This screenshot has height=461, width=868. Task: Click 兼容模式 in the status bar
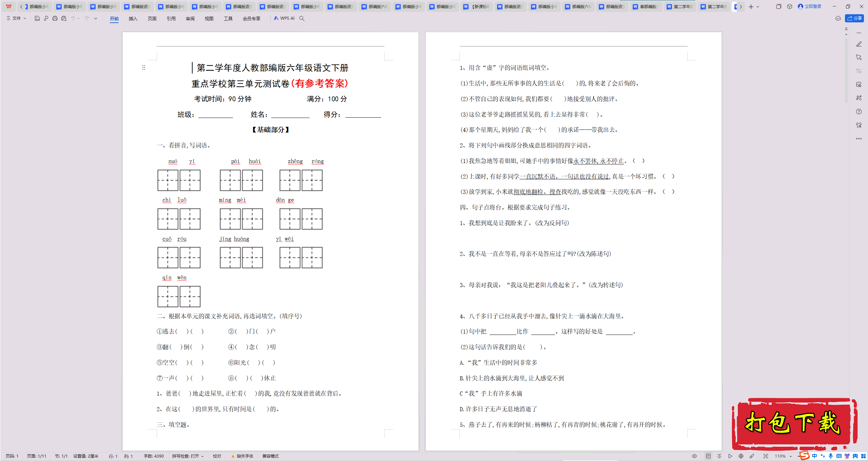270,456
